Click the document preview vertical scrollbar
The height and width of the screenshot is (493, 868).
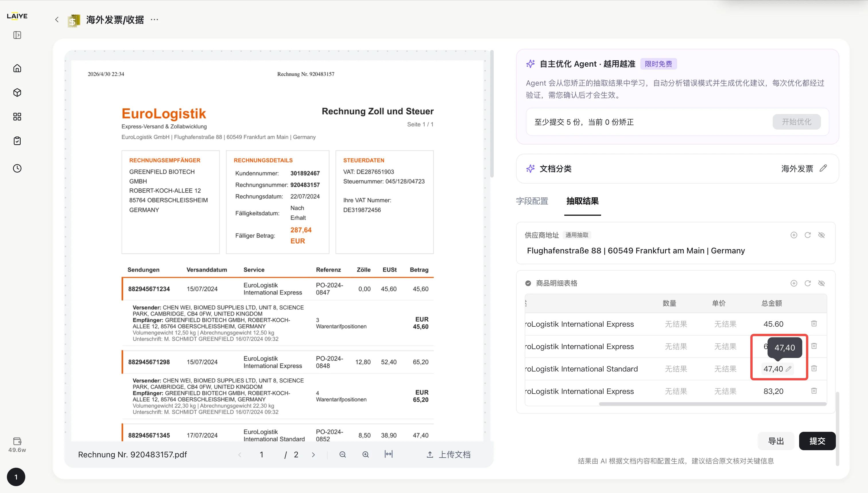(x=492, y=114)
